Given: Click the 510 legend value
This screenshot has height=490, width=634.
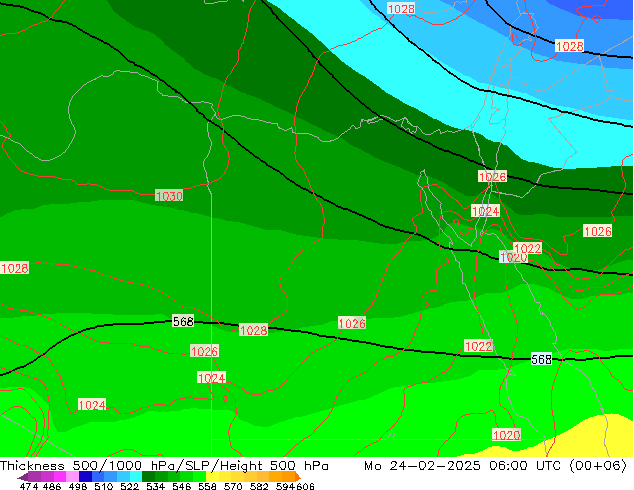Looking at the screenshot, I should 104,486.
